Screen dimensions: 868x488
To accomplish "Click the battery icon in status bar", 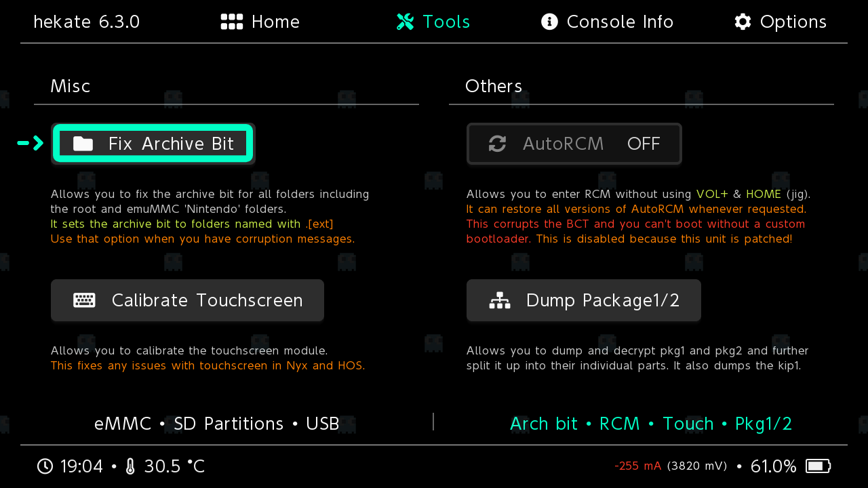I will 818,466.
